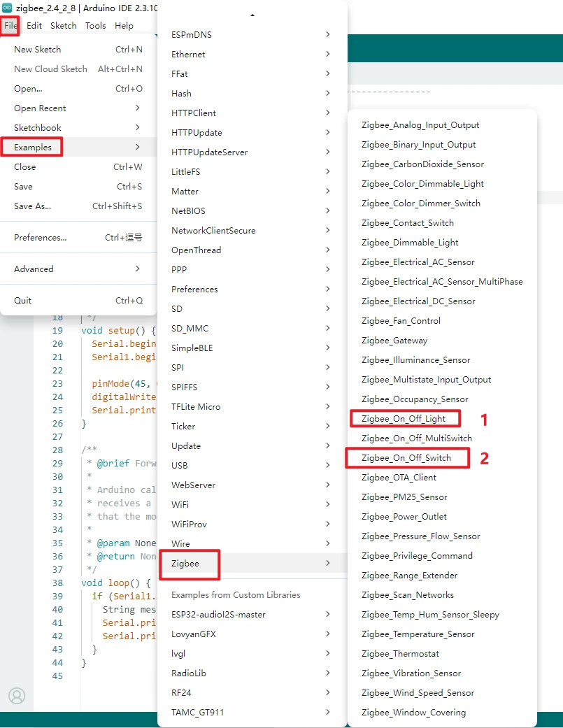The height and width of the screenshot is (728, 563).
Task: Expand the SPIFFS examples submenu
Action: pos(252,387)
